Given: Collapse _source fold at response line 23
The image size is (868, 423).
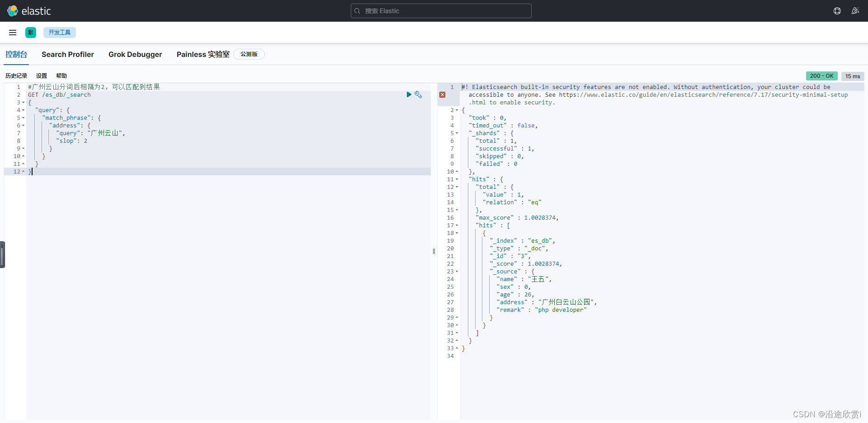Looking at the screenshot, I should tap(457, 272).
